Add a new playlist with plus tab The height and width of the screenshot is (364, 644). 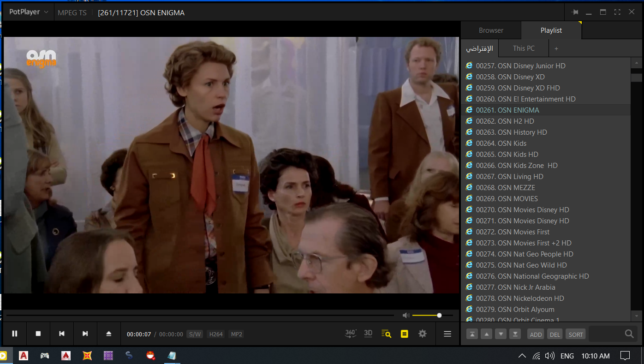click(x=556, y=48)
